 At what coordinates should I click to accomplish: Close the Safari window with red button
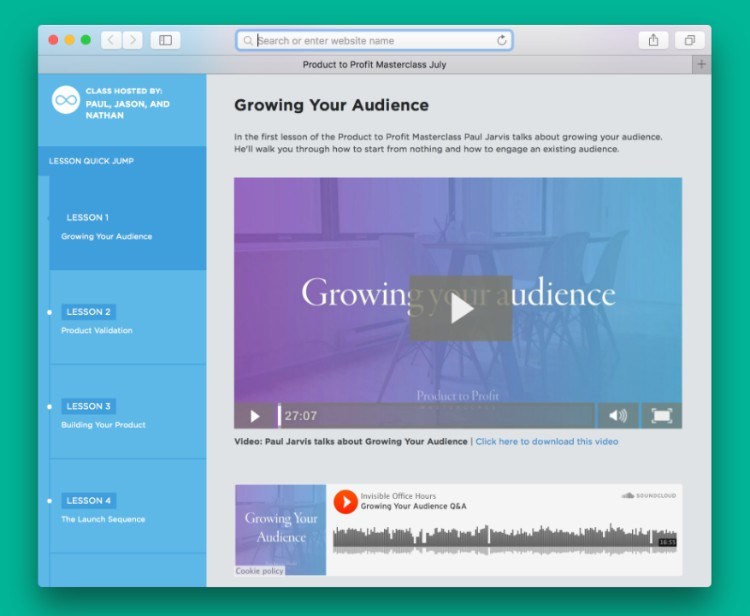point(54,40)
